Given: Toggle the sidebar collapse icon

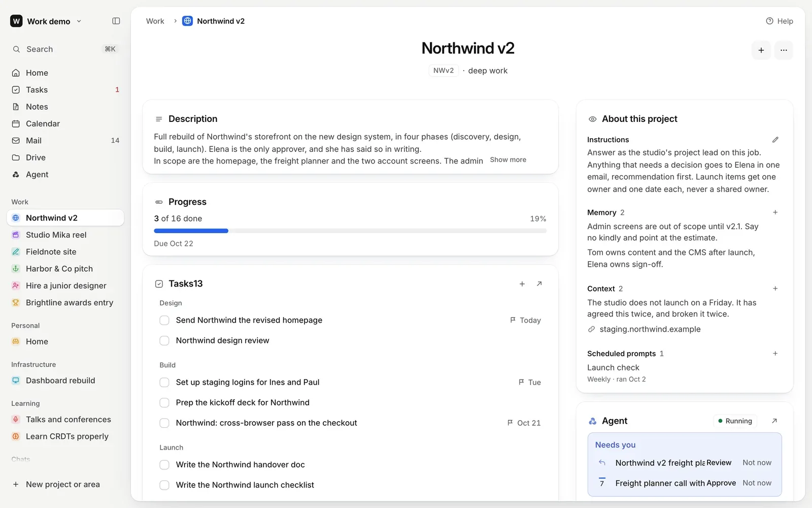Looking at the screenshot, I should 116,21.
